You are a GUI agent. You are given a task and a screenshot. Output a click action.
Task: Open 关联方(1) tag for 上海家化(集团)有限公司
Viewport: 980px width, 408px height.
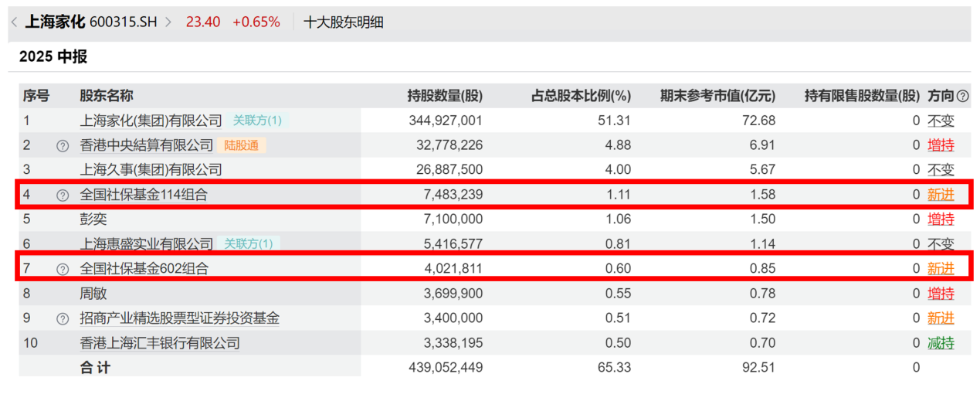pos(258,121)
